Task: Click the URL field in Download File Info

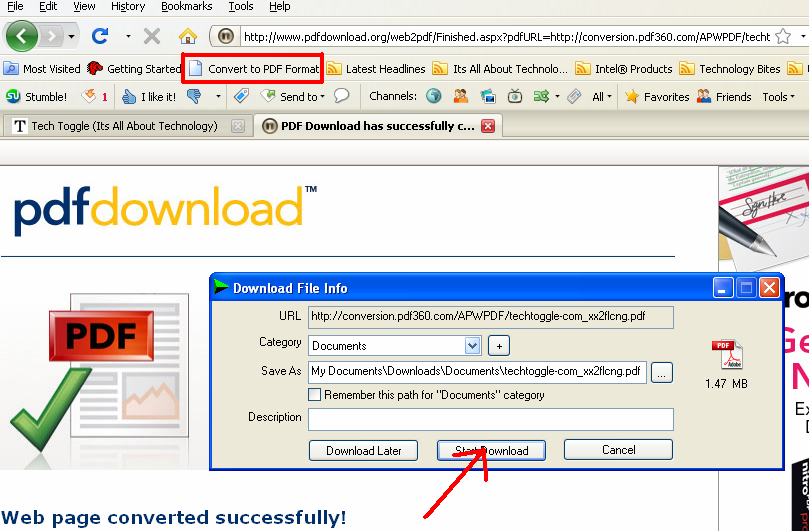Action: click(x=491, y=317)
